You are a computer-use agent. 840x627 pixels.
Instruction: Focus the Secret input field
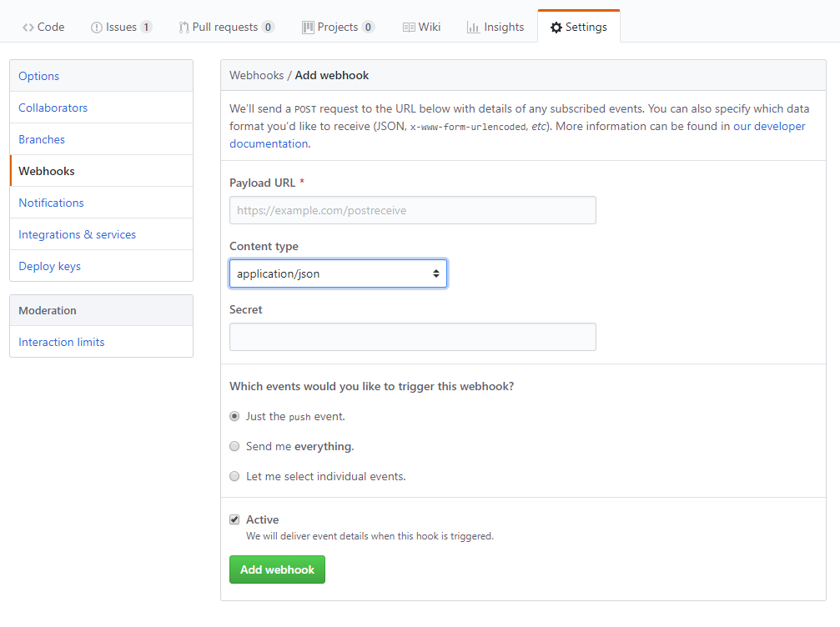[413, 337]
